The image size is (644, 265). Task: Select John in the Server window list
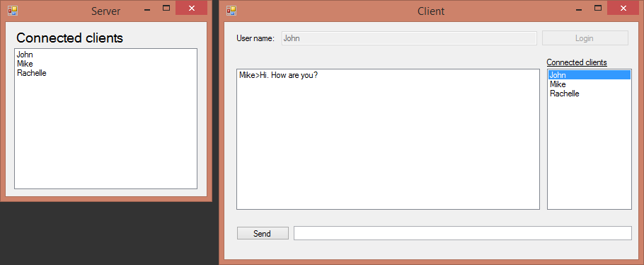click(x=105, y=55)
